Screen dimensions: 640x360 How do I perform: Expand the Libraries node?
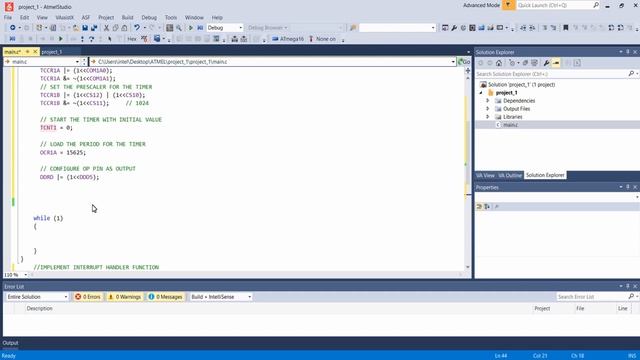tap(487, 117)
